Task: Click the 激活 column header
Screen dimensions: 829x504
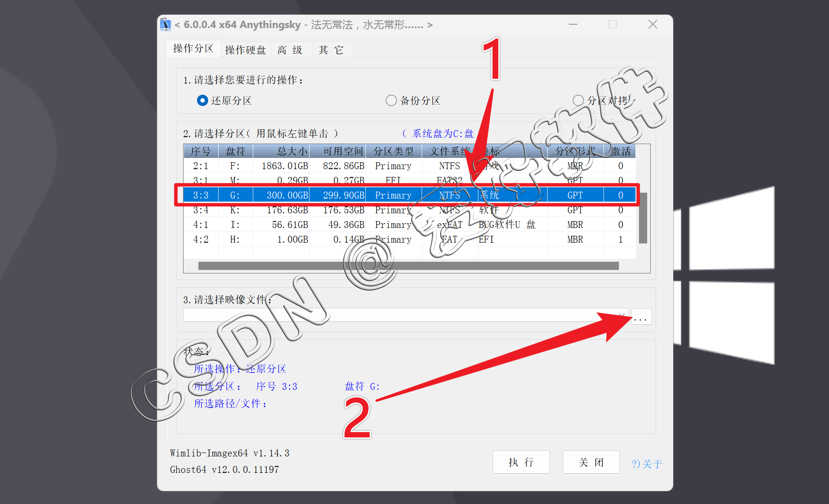Action: pos(620,151)
